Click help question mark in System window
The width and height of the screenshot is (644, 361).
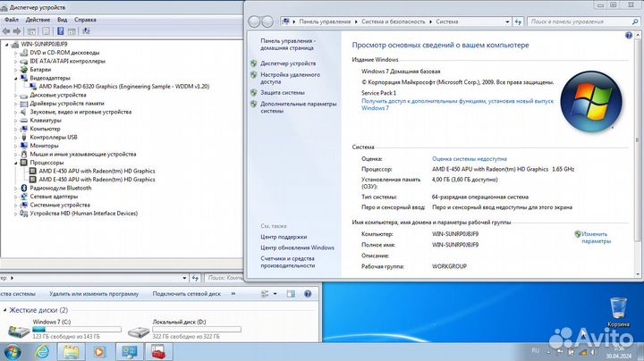(629, 35)
